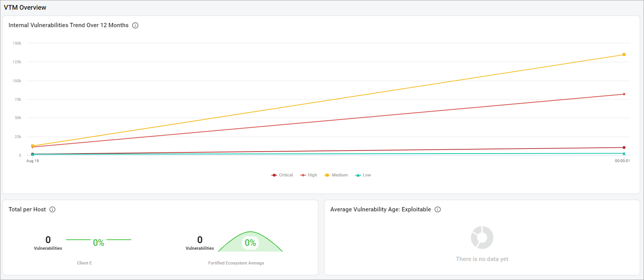The width and height of the screenshot is (644, 280).
Task: Click the empty donut chart placeholder icon
Action: (482, 237)
